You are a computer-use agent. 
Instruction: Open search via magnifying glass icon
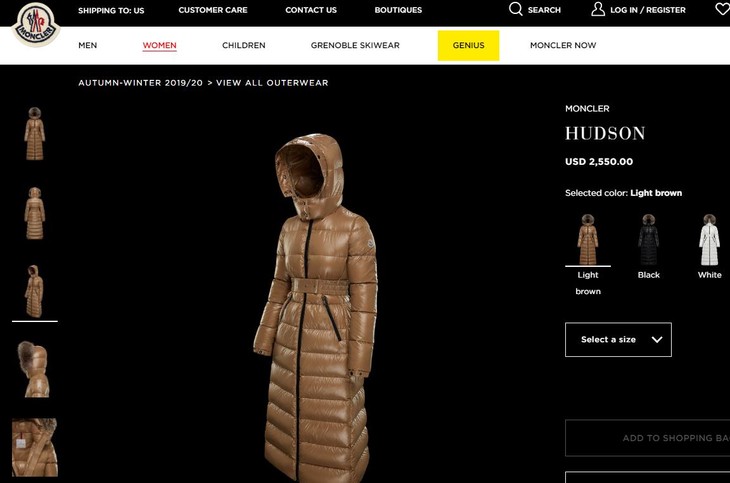pyautogui.click(x=515, y=9)
